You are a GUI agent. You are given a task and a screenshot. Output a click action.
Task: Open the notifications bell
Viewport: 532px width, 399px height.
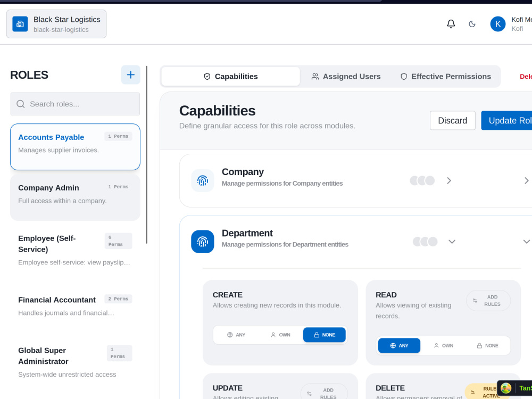451,24
